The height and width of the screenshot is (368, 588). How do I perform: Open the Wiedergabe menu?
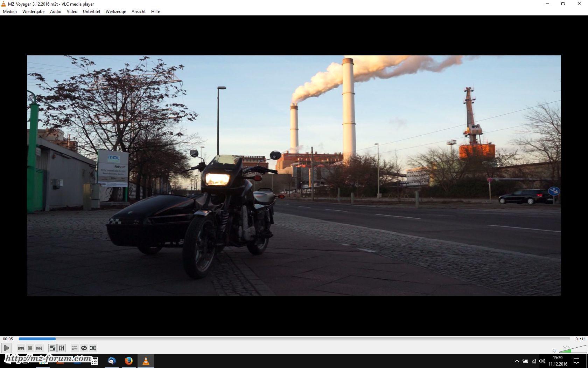click(33, 12)
